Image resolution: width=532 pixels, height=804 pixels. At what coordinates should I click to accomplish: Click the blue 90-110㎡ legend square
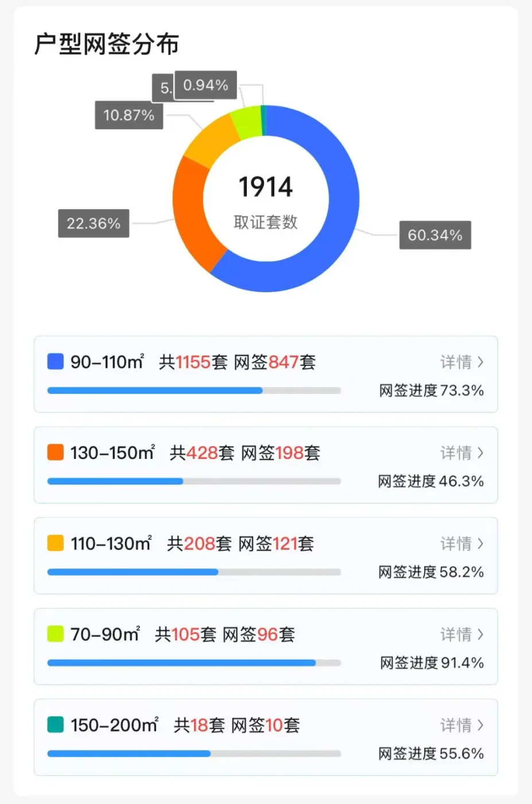(x=55, y=362)
